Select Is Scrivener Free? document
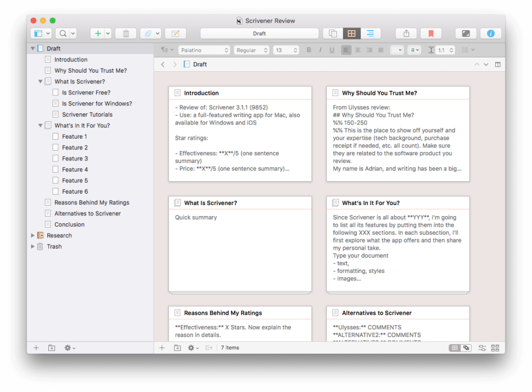Viewport: 532px width, 392px height. (86, 92)
